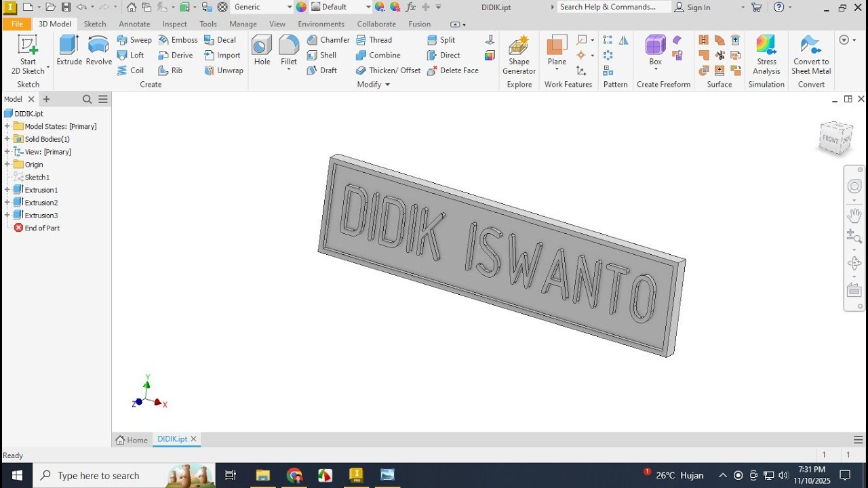Select the Delete Face tool

click(452, 70)
